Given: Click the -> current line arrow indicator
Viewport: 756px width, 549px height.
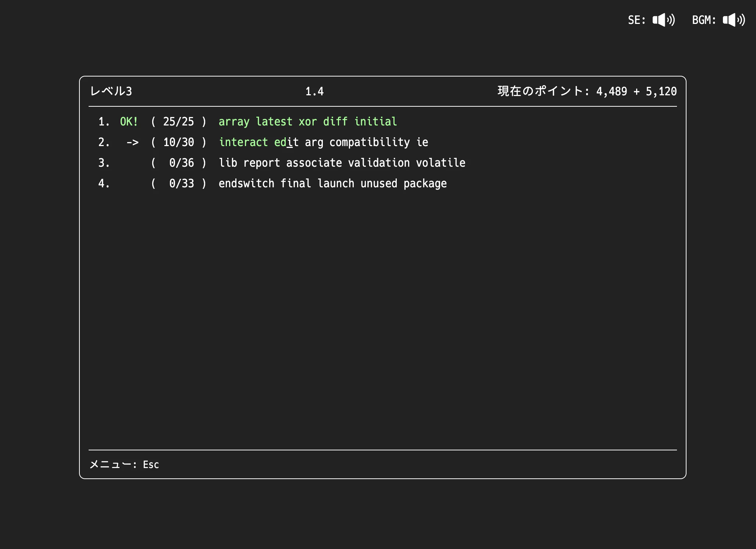Looking at the screenshot, I should pos(132,142).
